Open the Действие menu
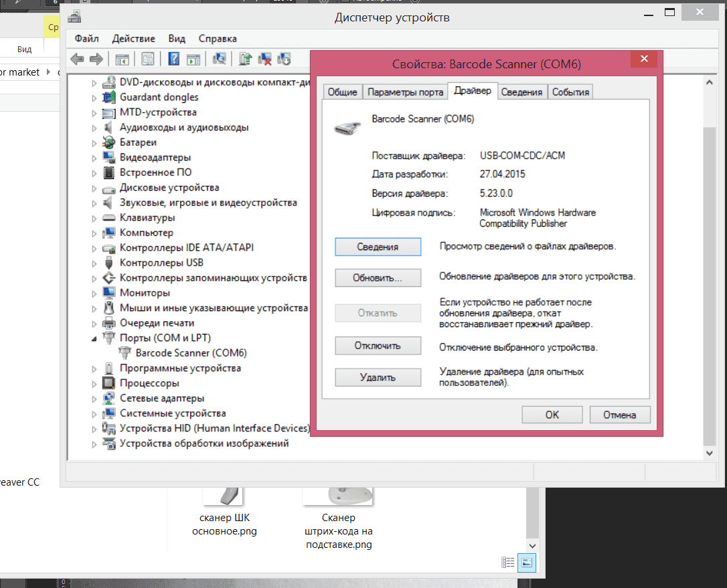The image size is (727, 588). 133,39
